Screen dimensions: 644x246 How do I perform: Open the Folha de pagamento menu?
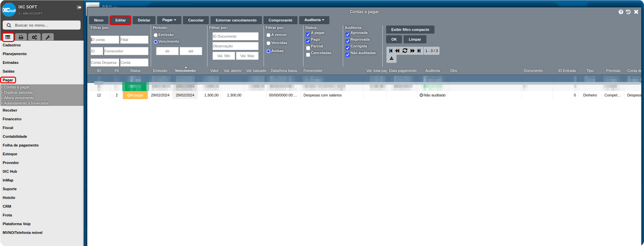21,145
